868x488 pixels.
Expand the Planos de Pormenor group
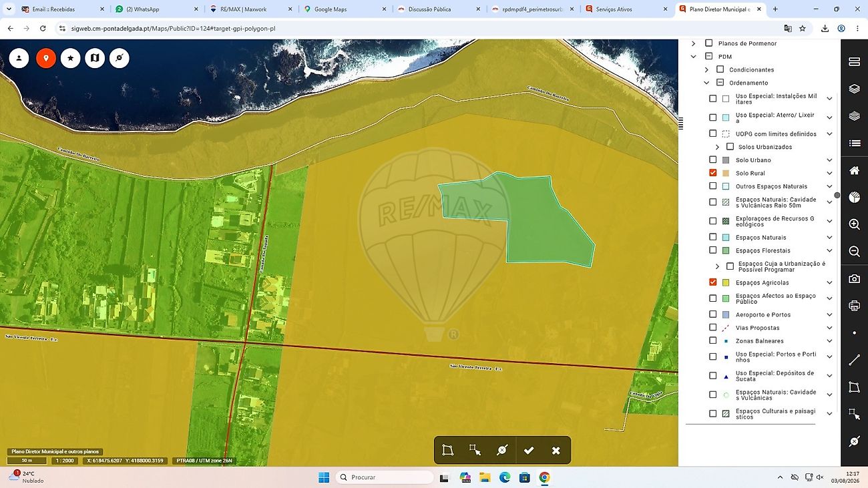[x=694, y=43]
